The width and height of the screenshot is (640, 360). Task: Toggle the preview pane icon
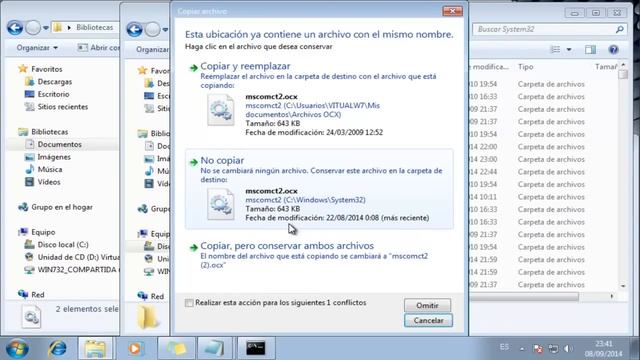590,50
